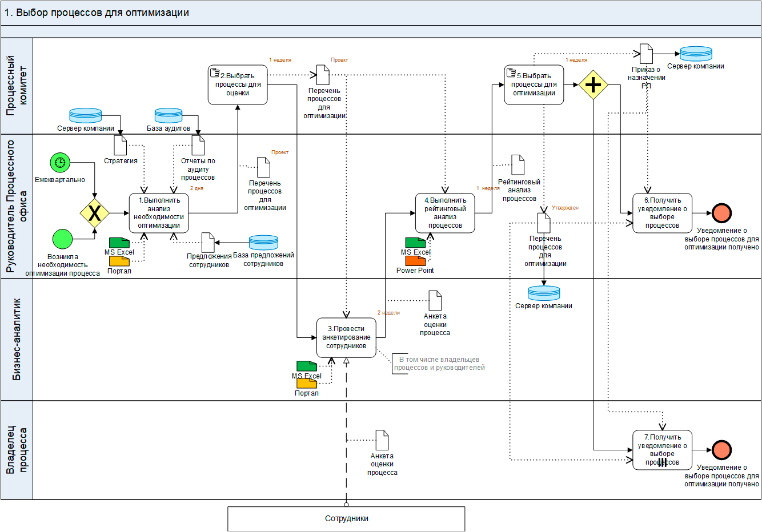The width and height of the screenshot is (762, 532).
Task: Select the annotation В том числе владельцев процессов
Action: click(x=439, y=364)
